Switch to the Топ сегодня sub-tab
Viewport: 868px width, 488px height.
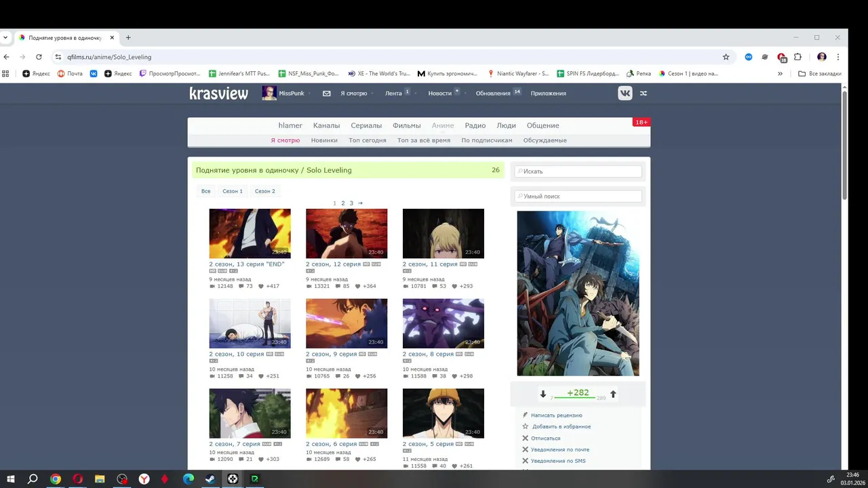tap(368, 140)
